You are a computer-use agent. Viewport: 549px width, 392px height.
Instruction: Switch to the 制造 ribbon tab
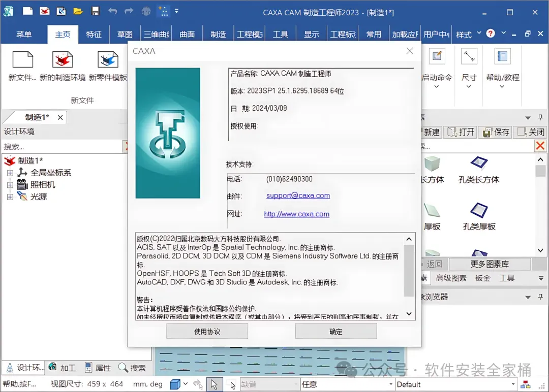[x=219, y=34]
